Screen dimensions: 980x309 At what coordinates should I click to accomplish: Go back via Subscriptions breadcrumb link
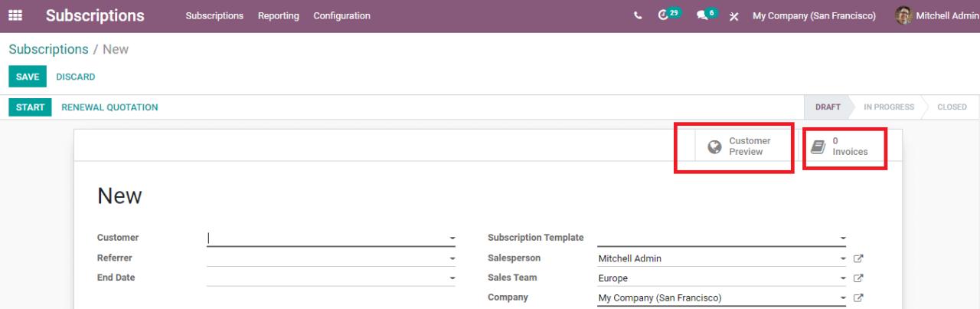pyautogui.click(x=48, y=49)
